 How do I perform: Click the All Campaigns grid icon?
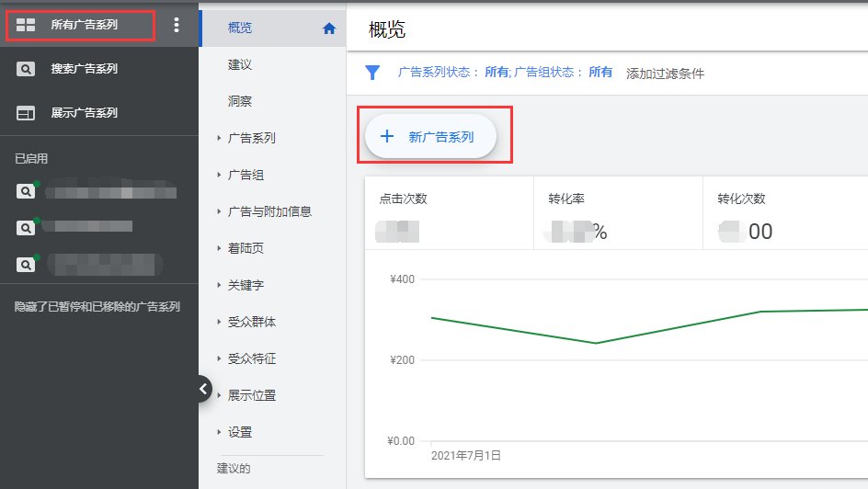(26, 25)
